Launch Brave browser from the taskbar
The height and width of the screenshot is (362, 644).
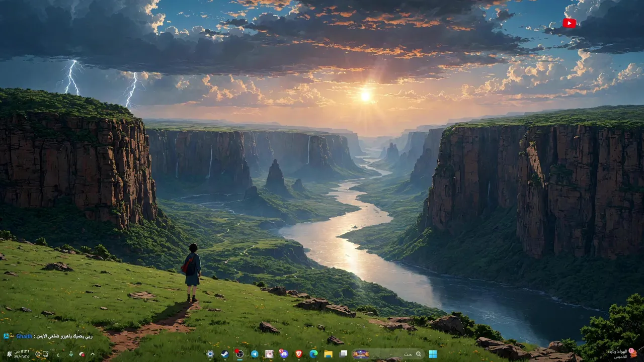pos(299,354)
